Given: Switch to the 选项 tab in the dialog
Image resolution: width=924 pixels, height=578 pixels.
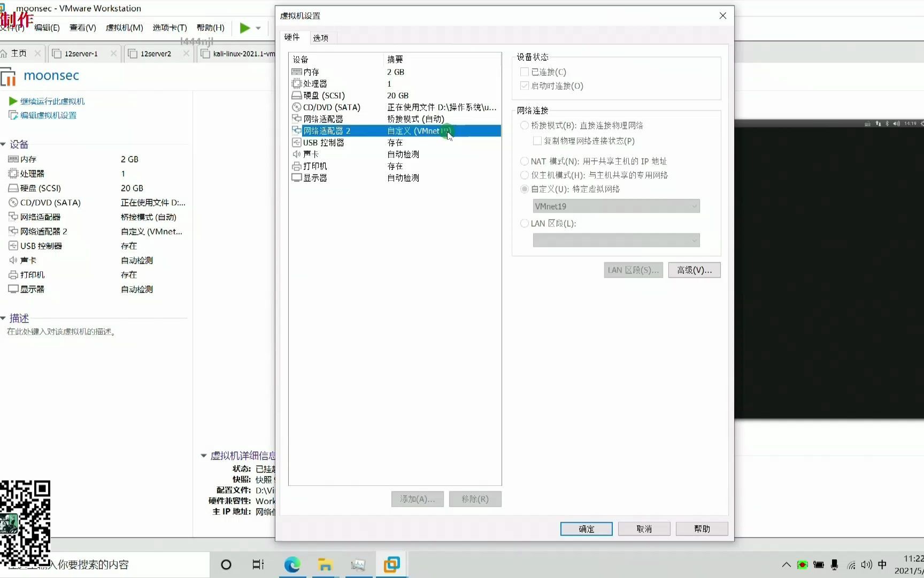Looking at the screenshot, I should coord(321,38).
